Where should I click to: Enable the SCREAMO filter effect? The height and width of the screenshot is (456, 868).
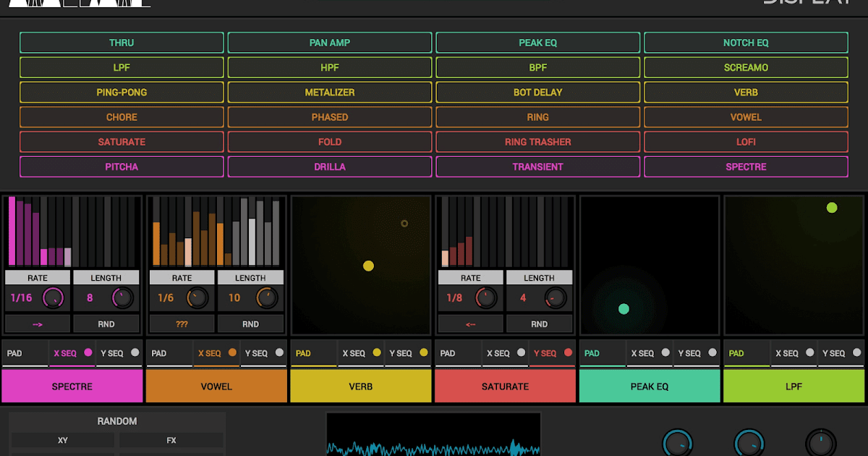point(746,67)
